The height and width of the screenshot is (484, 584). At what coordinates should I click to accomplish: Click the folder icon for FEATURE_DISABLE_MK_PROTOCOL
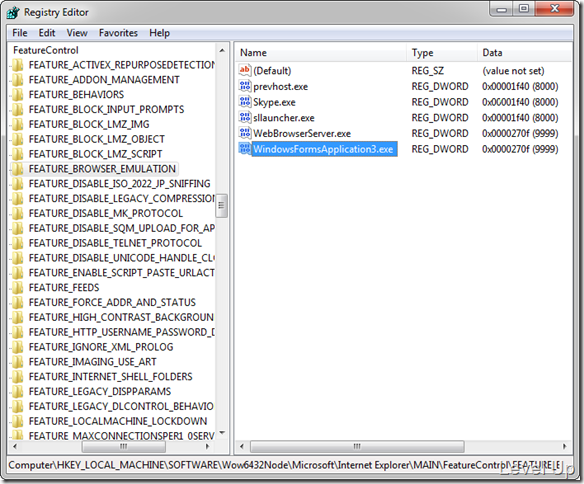(x=17, y=213)
